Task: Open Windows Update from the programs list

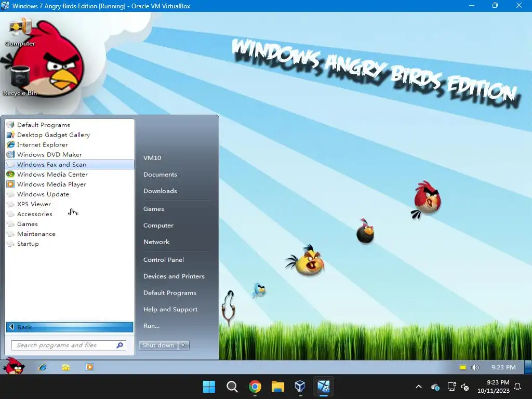Action: point(70,194)
